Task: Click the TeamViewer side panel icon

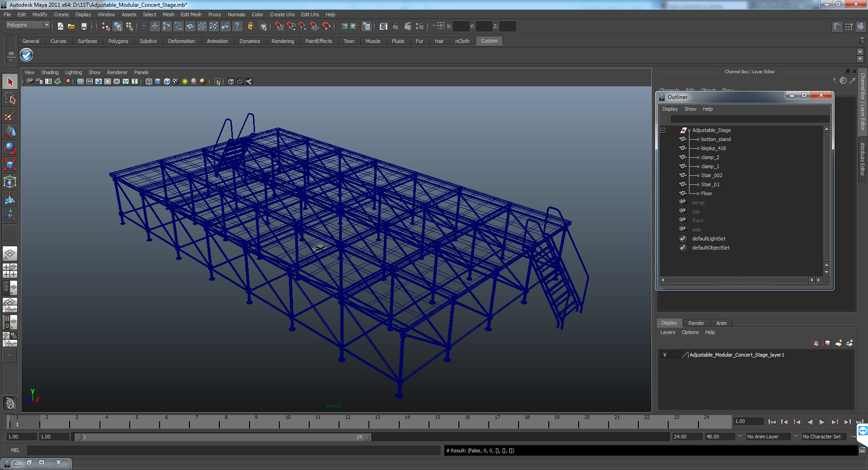Action: click(863, 431)
